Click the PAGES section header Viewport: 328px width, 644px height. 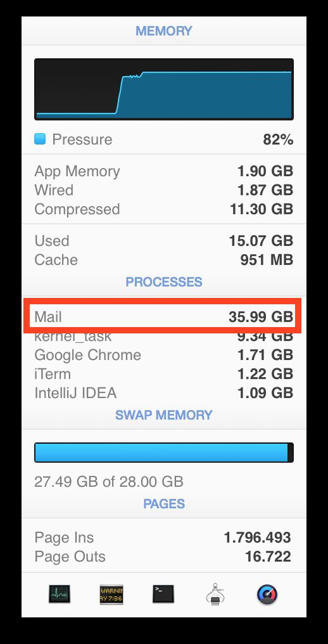164,503
